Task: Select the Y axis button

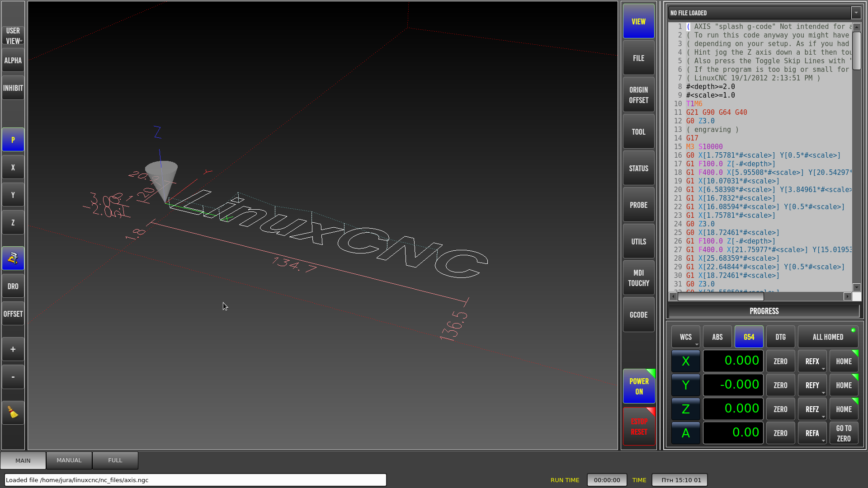Action: tap(685, 385)
